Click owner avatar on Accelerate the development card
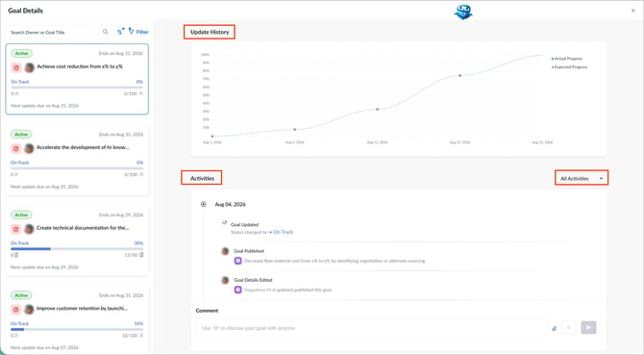 tap(29, 148)
